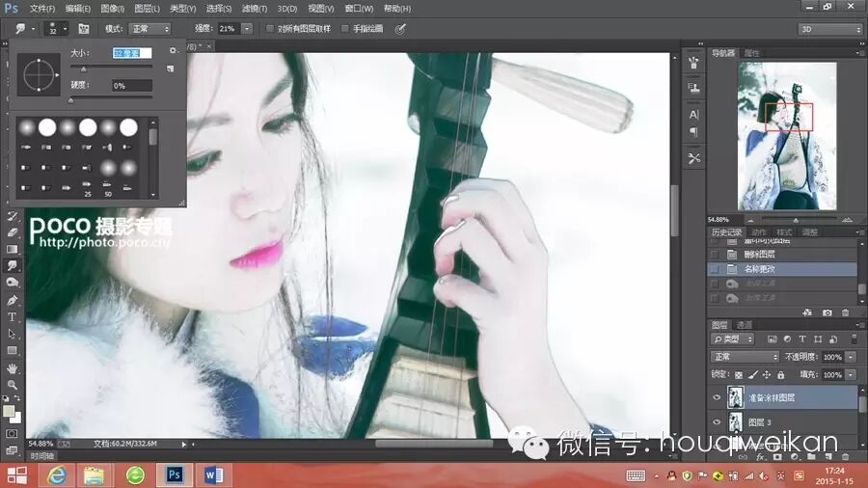The height and width of the screenshot is (488, 868).
Task: Hide the 图层 3 layer eye
Action: coord(717,422)
